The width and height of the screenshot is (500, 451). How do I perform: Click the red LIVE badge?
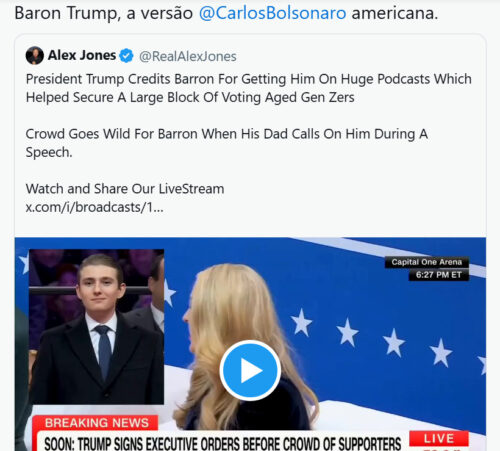439,438
